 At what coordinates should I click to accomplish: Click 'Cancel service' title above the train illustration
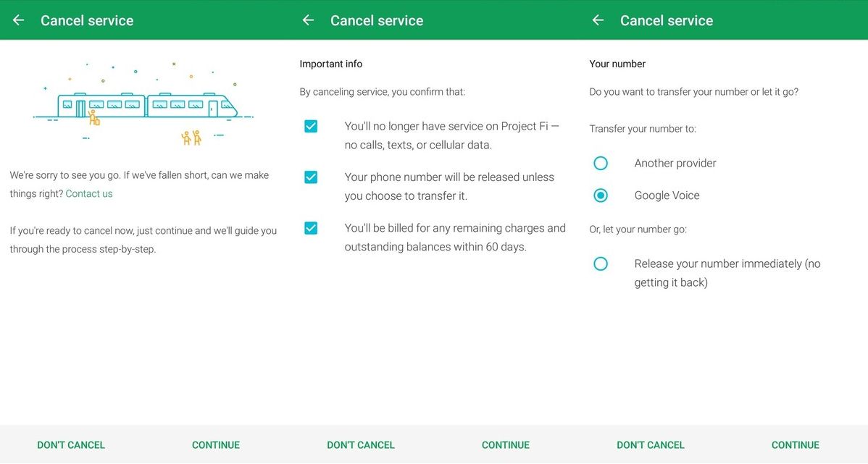[x=87, y=20]
